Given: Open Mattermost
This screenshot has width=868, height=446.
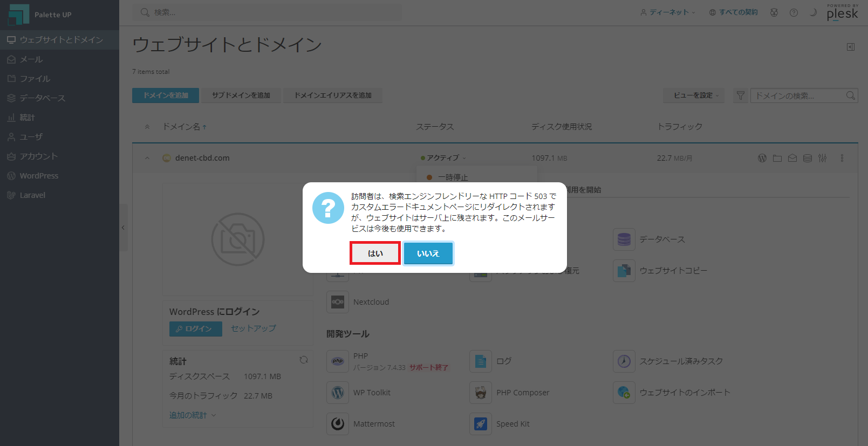Looking at the screenshot, I should coord(361,424).
